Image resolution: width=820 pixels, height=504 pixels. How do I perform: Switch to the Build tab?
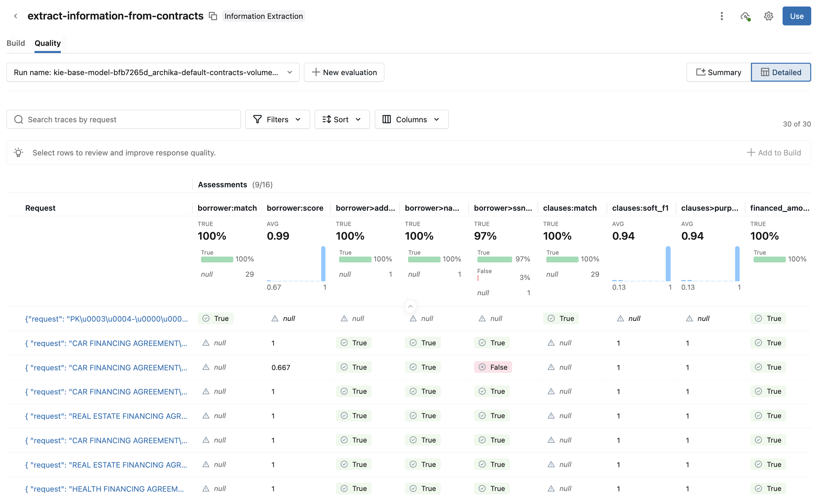click(16, 43)
